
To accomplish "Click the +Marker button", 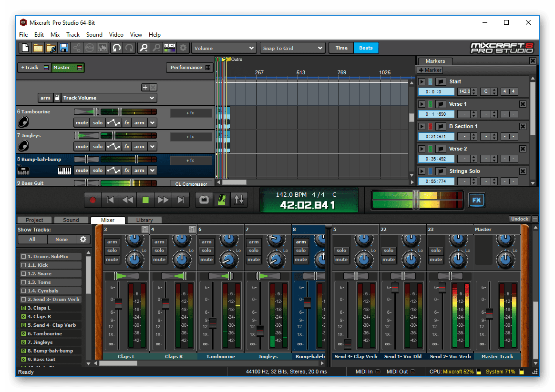I will (x=430, y=70).
